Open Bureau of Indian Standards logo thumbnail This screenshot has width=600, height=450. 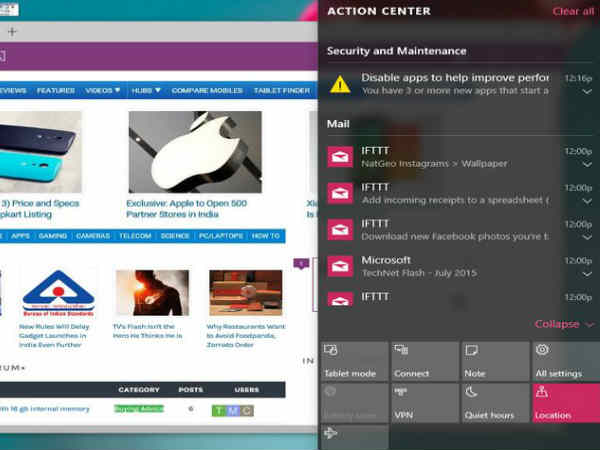coord(58,293)
